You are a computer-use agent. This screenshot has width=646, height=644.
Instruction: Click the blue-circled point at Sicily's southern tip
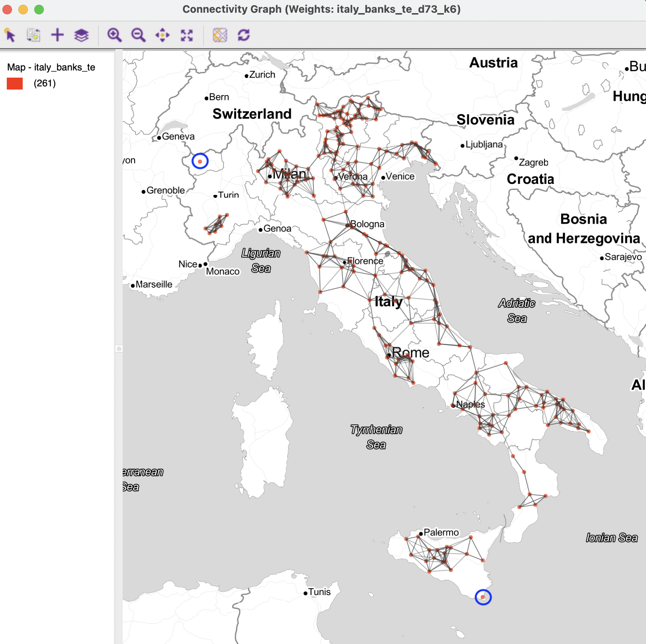click(x=483, y=597)
